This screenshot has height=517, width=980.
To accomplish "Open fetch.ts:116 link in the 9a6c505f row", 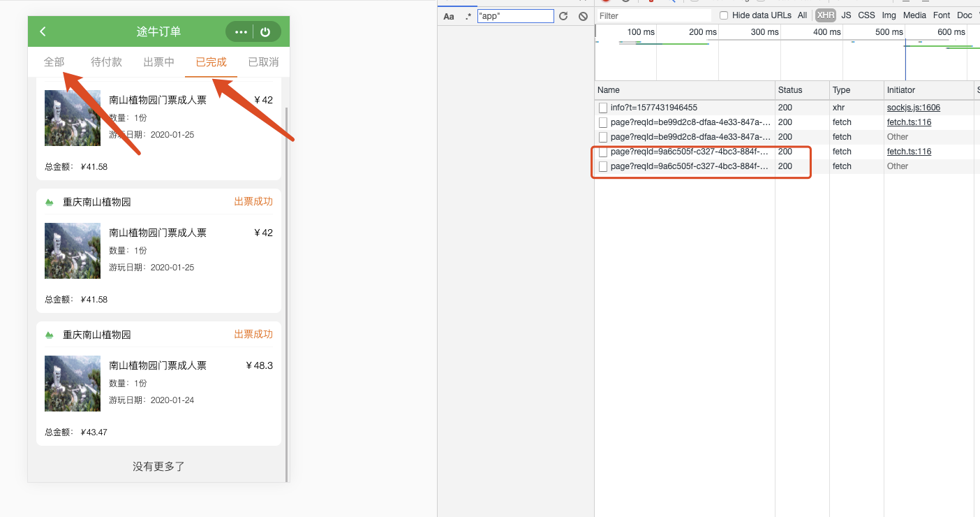I will coord(909,152).
